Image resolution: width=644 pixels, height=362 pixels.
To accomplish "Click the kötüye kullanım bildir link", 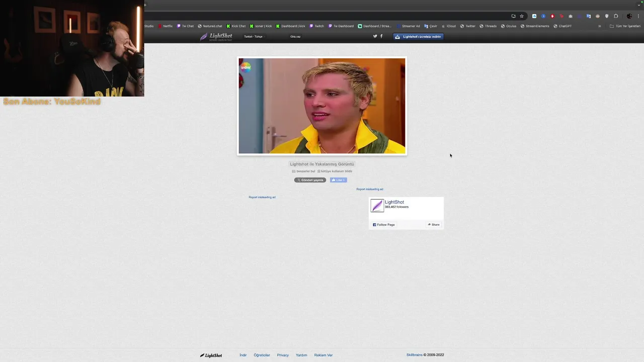I will coord(335,171).
